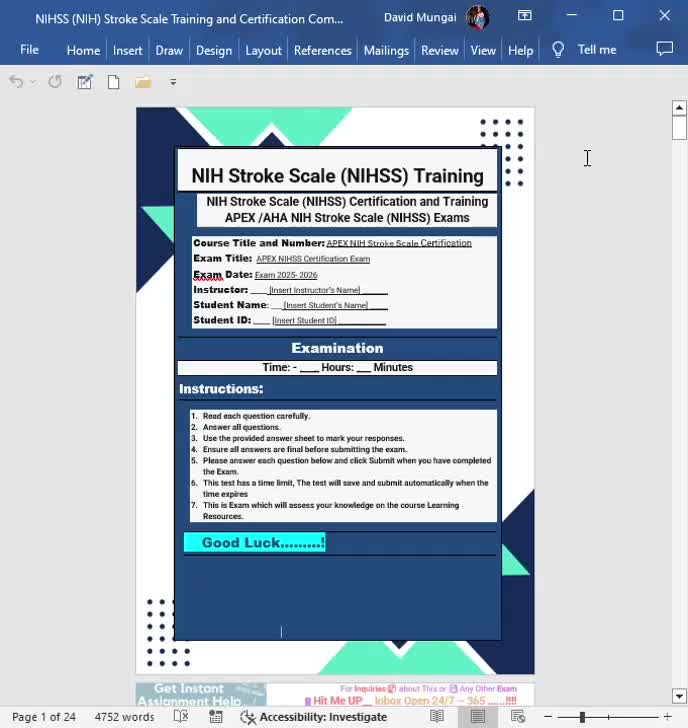
Task: Click the subtitle APEX /AHA NIH Stroke Scale Exams
Action: coord(347,218)
